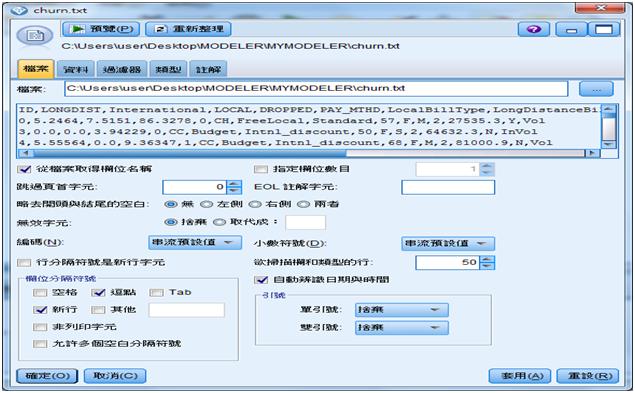Click the EOL 註解字元 input field
Image resolution: width=635 pixels, height=393 pixels.
(448, 187)
